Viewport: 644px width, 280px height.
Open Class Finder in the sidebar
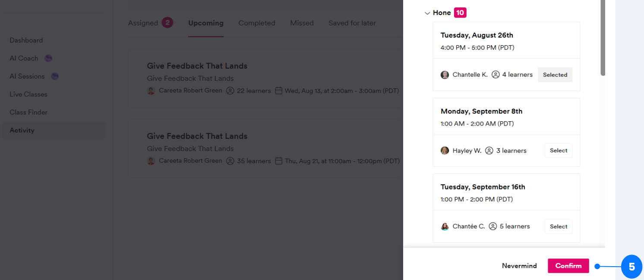click(x=28, y=112)
